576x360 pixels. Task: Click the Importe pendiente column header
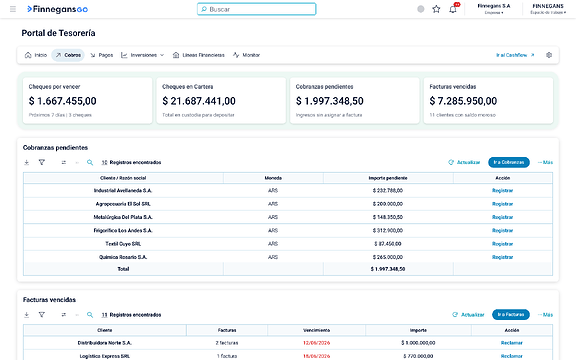[388, 178]
